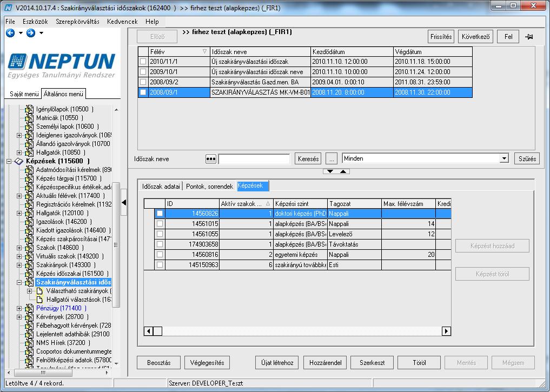
Task: Click the Frissítés button
Action: pyautogui.click(x=441, y=36)
